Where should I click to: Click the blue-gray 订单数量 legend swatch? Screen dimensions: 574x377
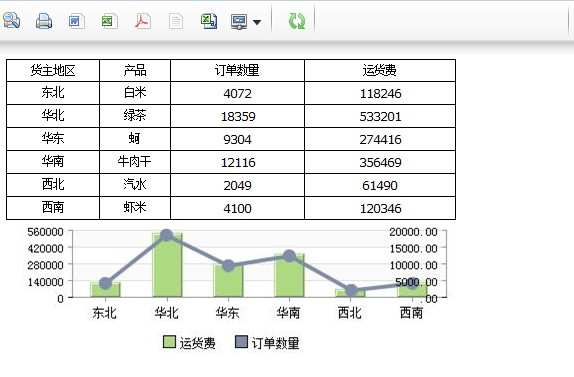pos(241,341)
